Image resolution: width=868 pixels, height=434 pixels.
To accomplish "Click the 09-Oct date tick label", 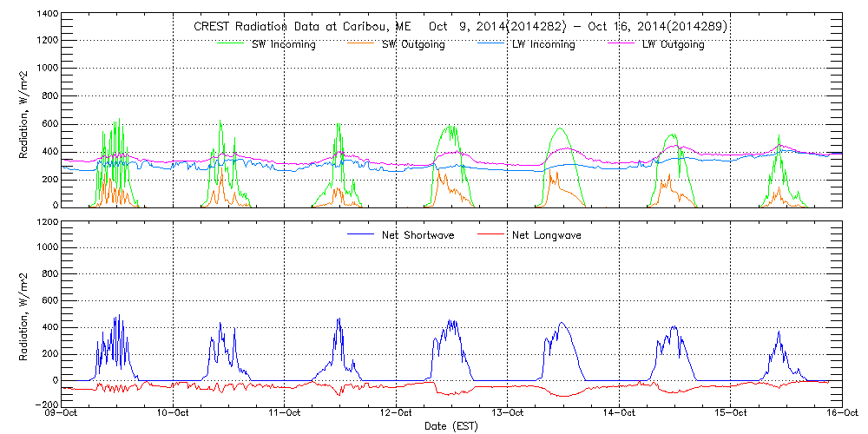I will click(63, 414).
